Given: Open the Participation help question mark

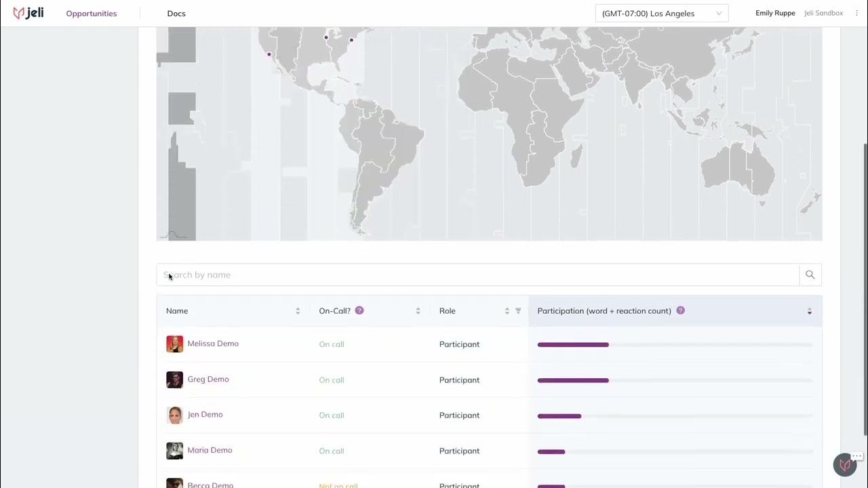Looking at the screenshot, I should (x=680, y=310).
